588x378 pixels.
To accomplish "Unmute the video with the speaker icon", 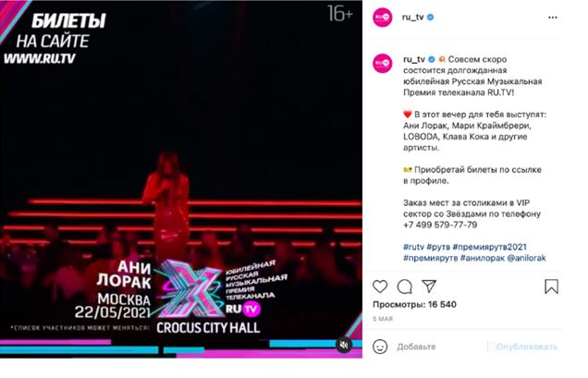I will pyautogui.click(x=344, y=345).
